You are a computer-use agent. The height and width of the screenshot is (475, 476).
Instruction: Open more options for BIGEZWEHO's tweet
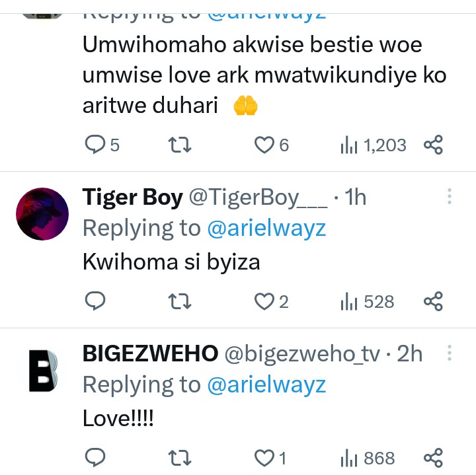450,353
